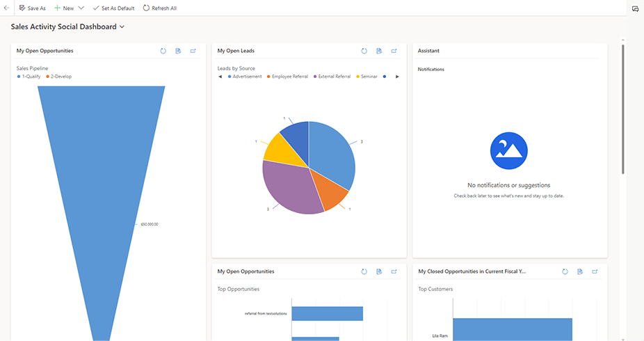Open the Sales Activity Social Dashboard selector
644x341 pixels.
67,26
